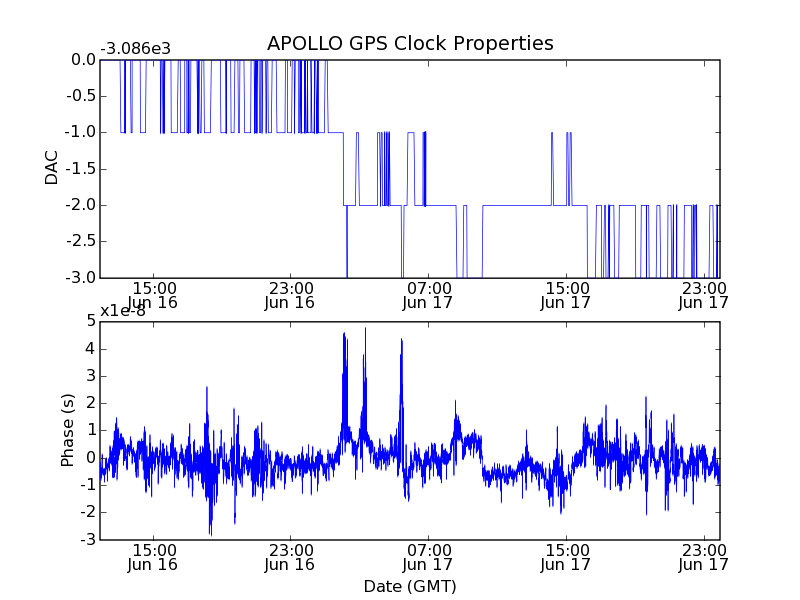Select '15:00 Jun 17' under the Phase plot
This screenshot has width=800, height=600.
pos(565,557)
